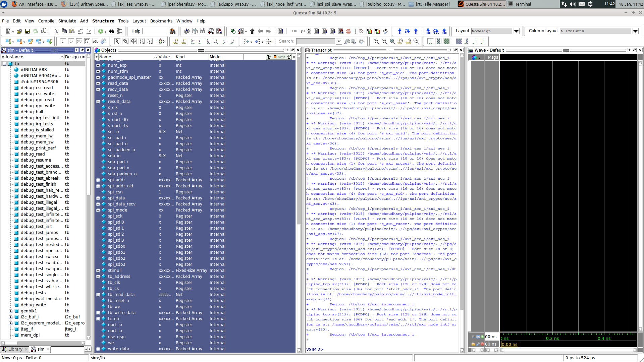Click the Copy icon in the toolbar
Screen dimensions: 644x362
coord(64,31)
